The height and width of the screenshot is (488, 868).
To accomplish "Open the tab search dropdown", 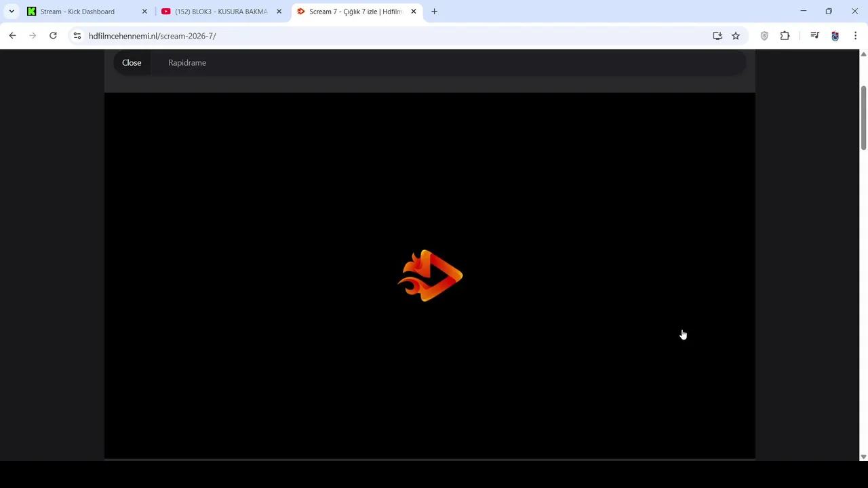I will pyautogui.click(x=12, y=12).
